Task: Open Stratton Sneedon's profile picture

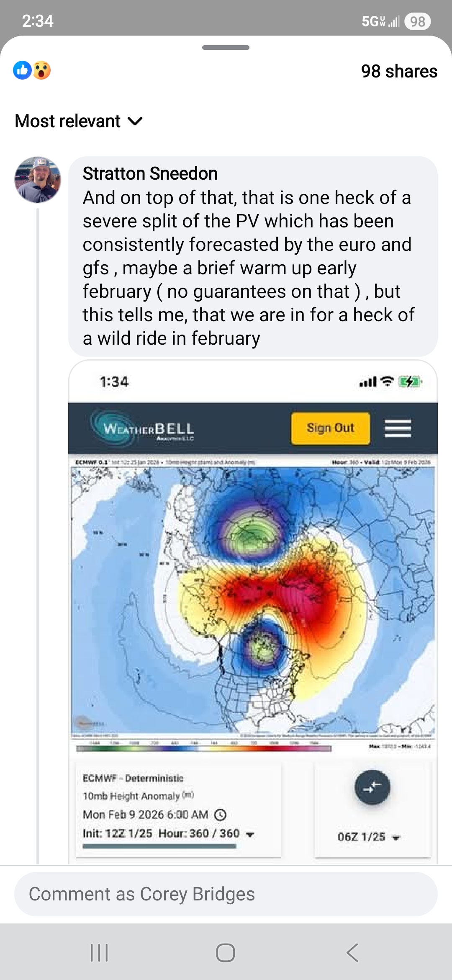Action: tap(38, 180)
